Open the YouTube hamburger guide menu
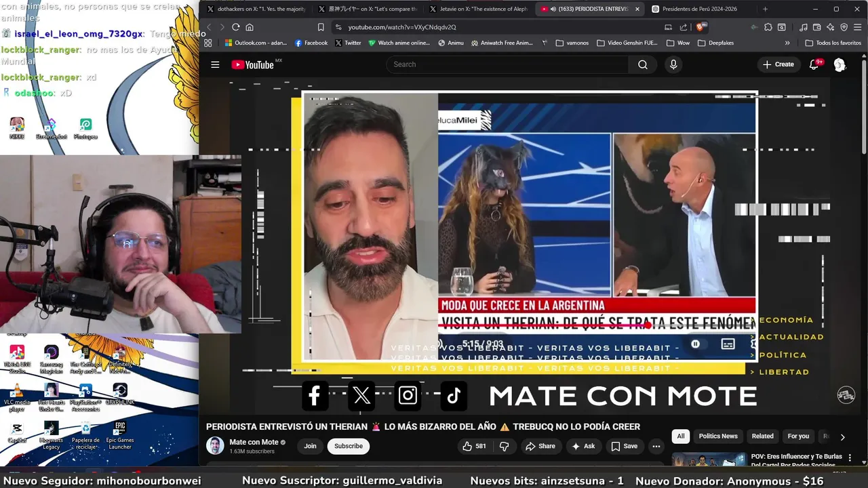 click(x=215, y=64)
